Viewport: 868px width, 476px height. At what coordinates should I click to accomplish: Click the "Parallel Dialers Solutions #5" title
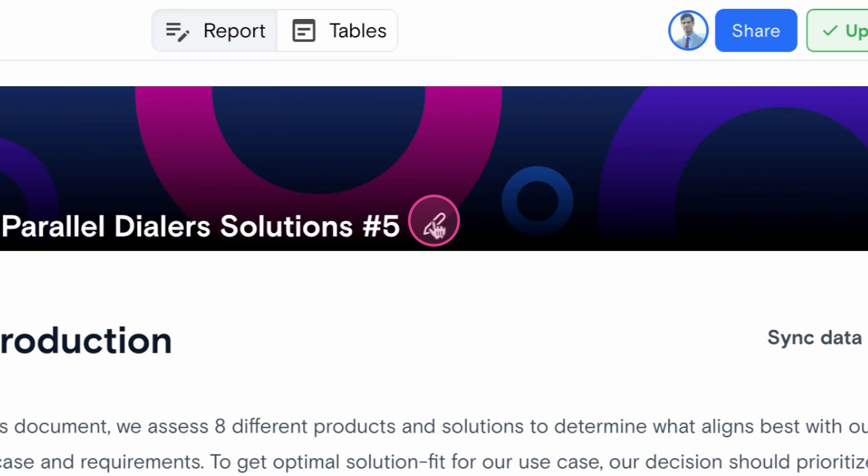pos(201,226)
